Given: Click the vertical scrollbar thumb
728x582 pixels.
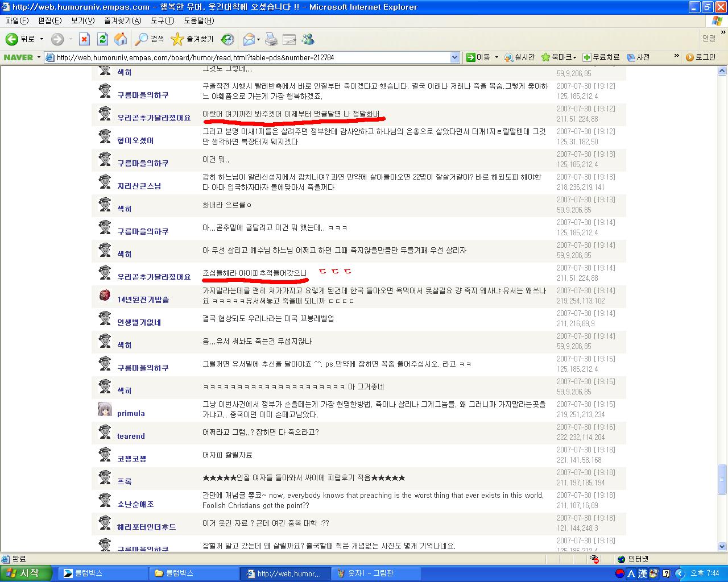Looking at the screenshot, I should 722,479.
